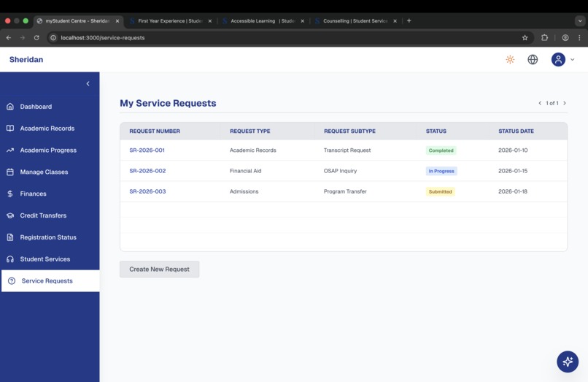This screenshot has height=382, width=588.
Task: Click the REQUEST TYPE column header
Action: [x=249, y=131]
